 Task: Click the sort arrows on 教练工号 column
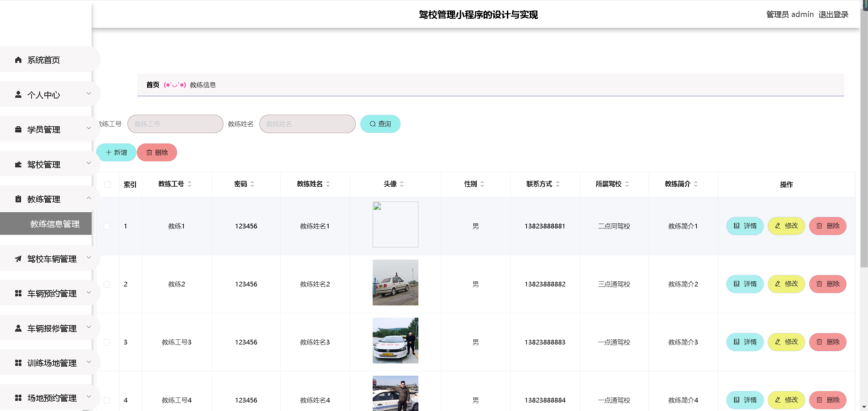(x=190, y=184)
